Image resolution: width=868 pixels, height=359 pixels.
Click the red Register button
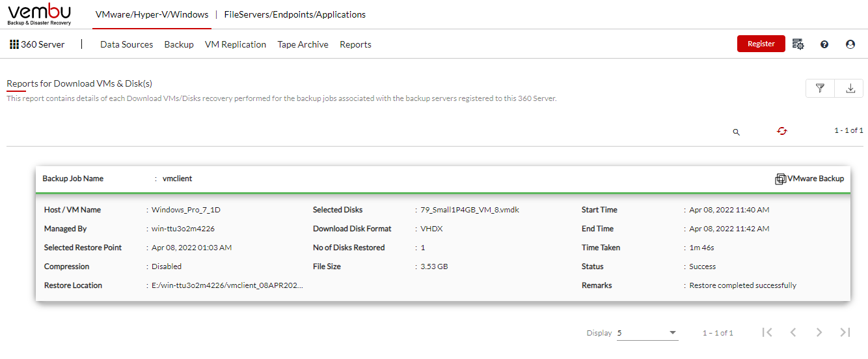(x=761, y=44)
